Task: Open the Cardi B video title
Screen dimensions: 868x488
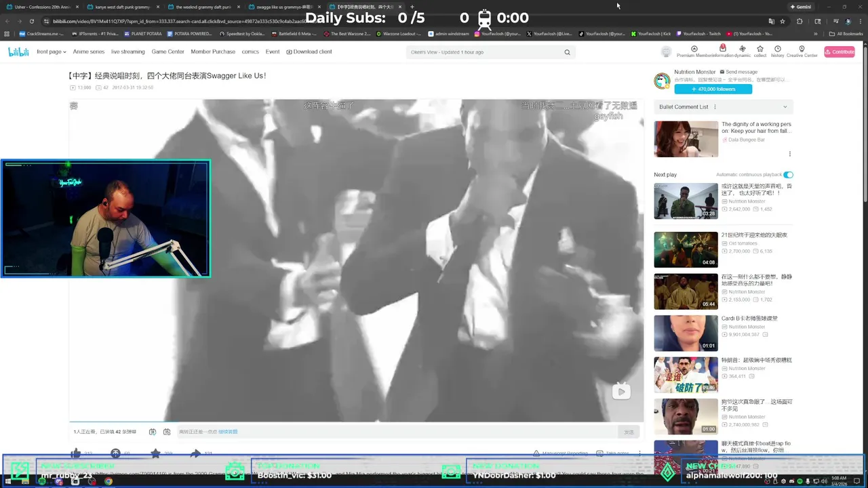Action: (x=749, y=318)
